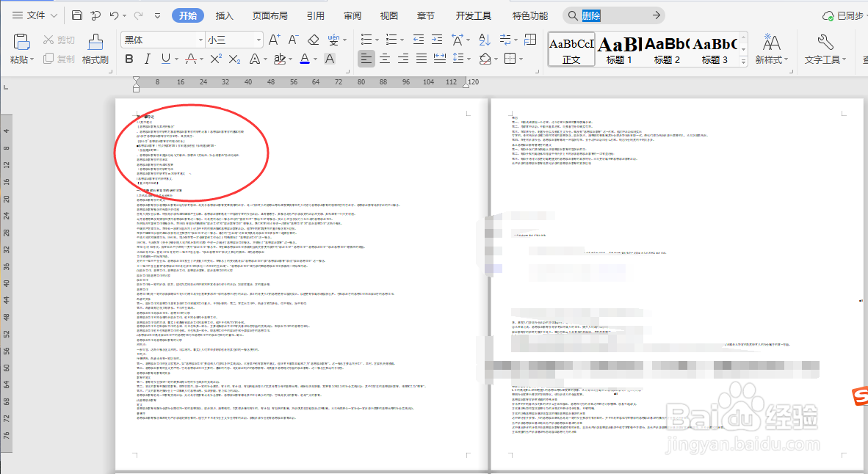Click the decrease indent icon
The image size is (868, 474).
tap(419, 40)
